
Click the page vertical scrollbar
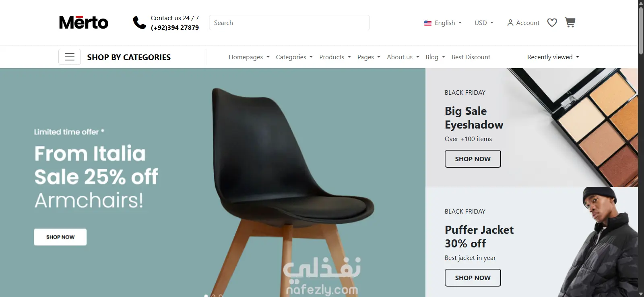click(641, 148)
